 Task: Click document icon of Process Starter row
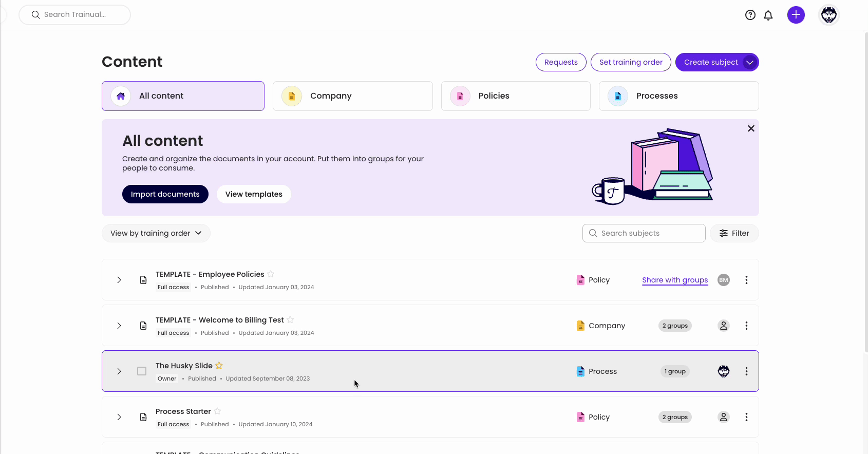(x=143, y=417)
